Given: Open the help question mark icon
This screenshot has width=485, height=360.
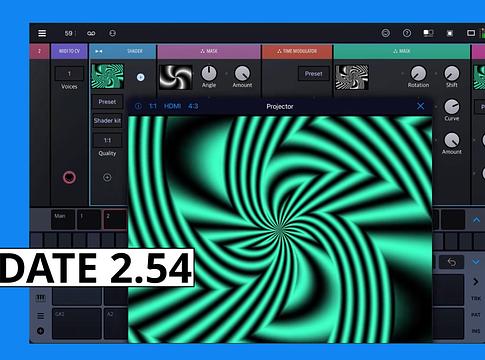Looking at the screenshot, I should pos(407,33).
